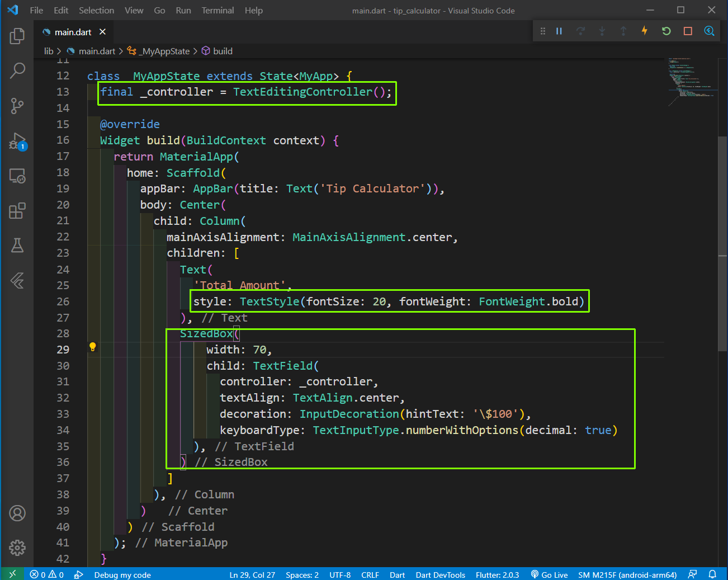The image size is (728, 580).
Task: Open the Testing flask view
Action: click(x=17, y=246)
